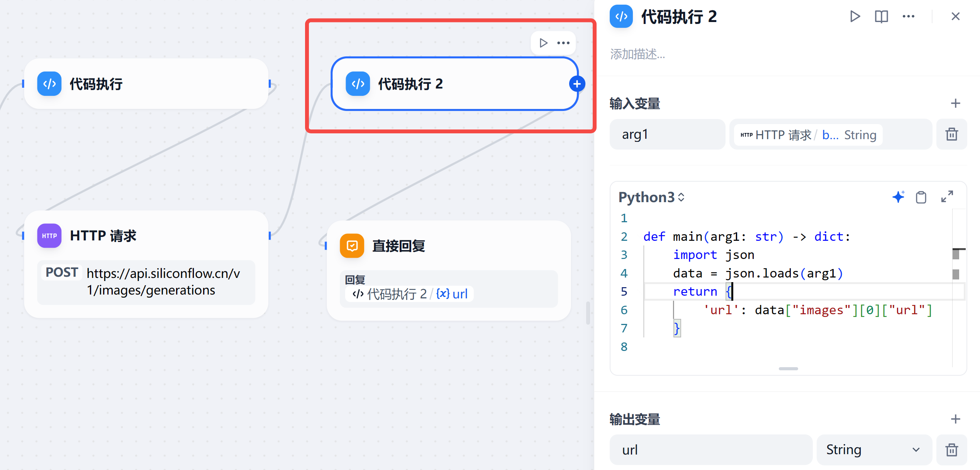Run the 代码执行 2 node from panel header
980x470 pixels.
coord(855,17)
